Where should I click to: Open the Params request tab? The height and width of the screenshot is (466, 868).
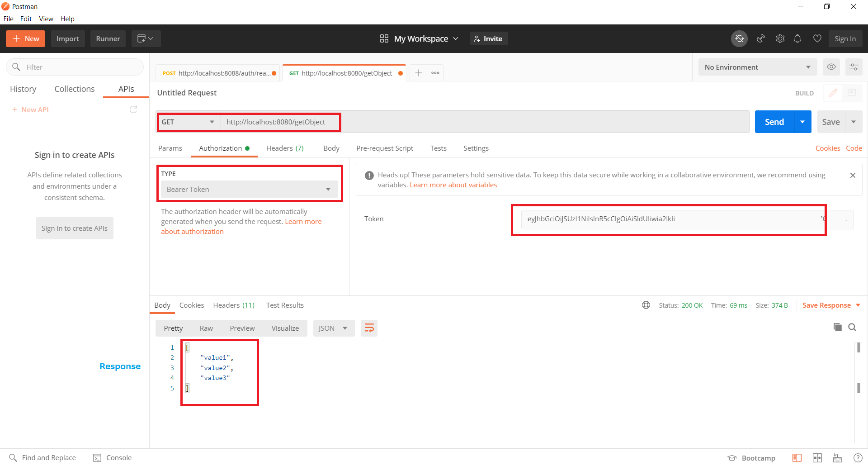[170, 148]
